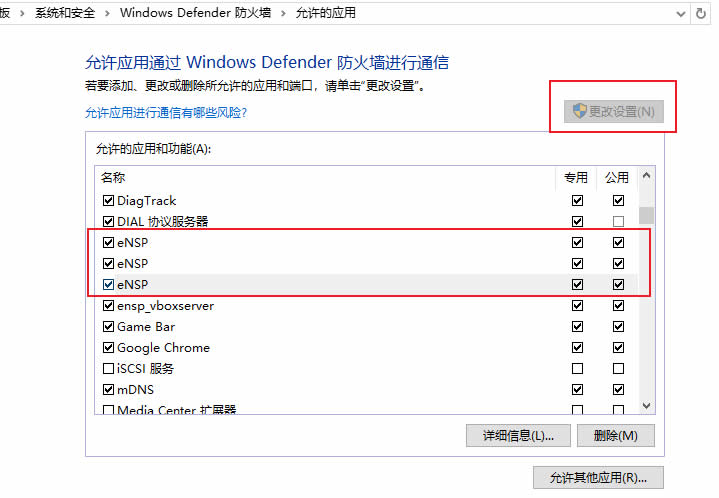Toggle mDNS 专用 checkbox
Screen dimensions: 719x498
tap(577, 389)
